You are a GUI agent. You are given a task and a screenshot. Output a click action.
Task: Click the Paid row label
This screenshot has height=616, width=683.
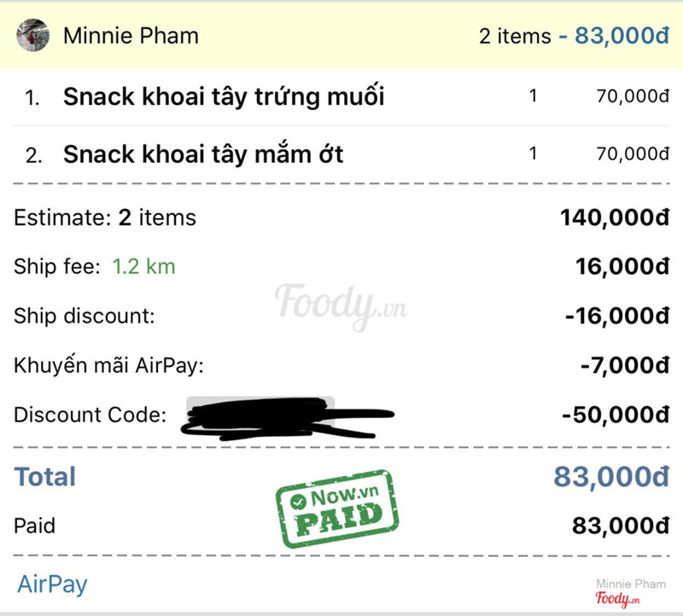pos(34,526)
